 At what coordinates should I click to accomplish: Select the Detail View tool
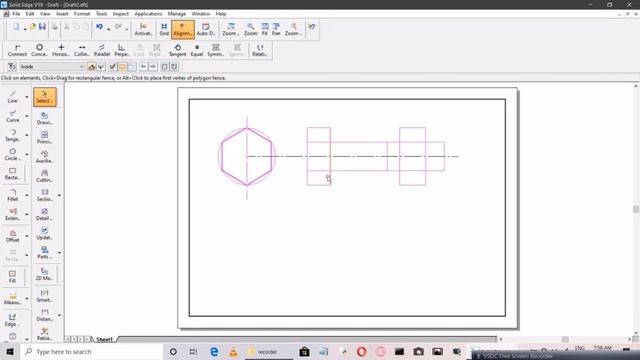click(44, 214)
